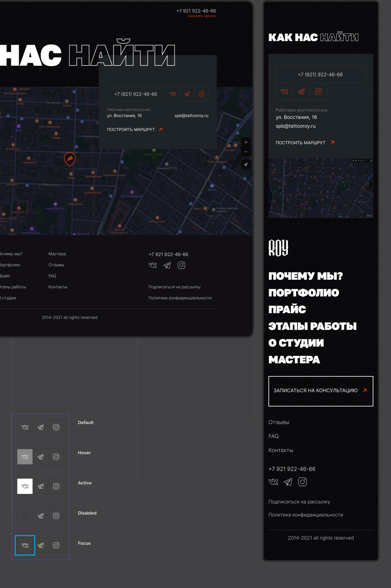391x588 pixels.
Task: Click white Instagram icon in mobile footer
Action: click(x=302, y=482)
